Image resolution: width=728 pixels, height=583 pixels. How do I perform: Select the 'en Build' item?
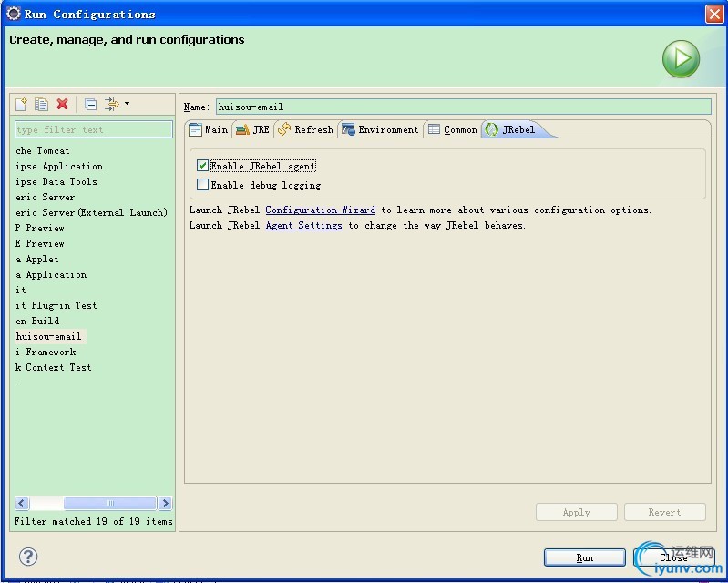tap(36, 321)
